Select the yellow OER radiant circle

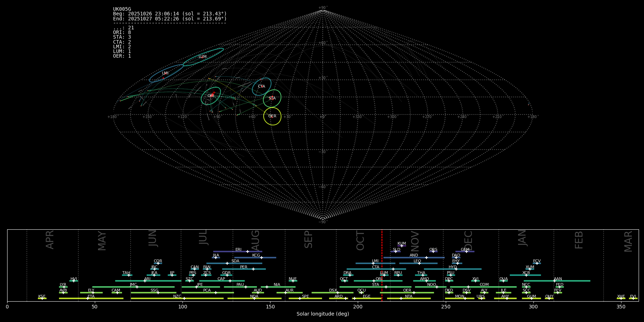[x=272, y=116]
